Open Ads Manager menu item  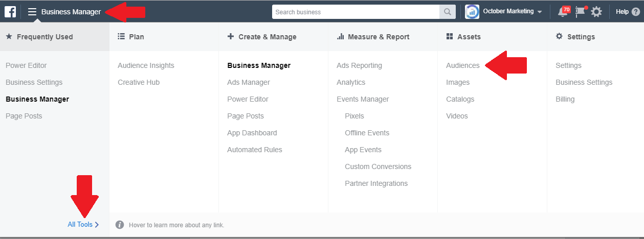tap(249, 82)
